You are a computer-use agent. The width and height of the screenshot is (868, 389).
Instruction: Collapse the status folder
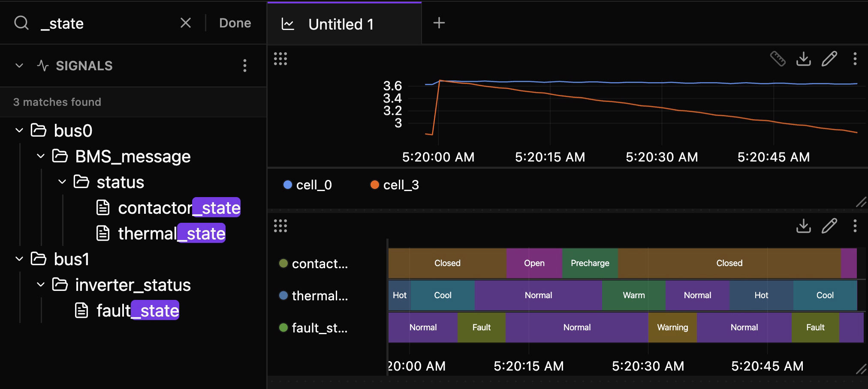[x=62, y=182]
